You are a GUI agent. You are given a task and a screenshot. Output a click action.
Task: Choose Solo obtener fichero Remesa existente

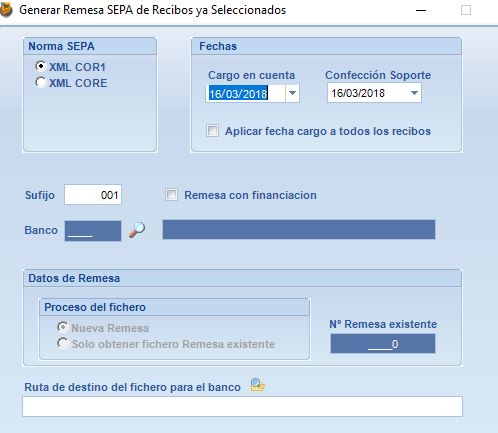[62, 343]
